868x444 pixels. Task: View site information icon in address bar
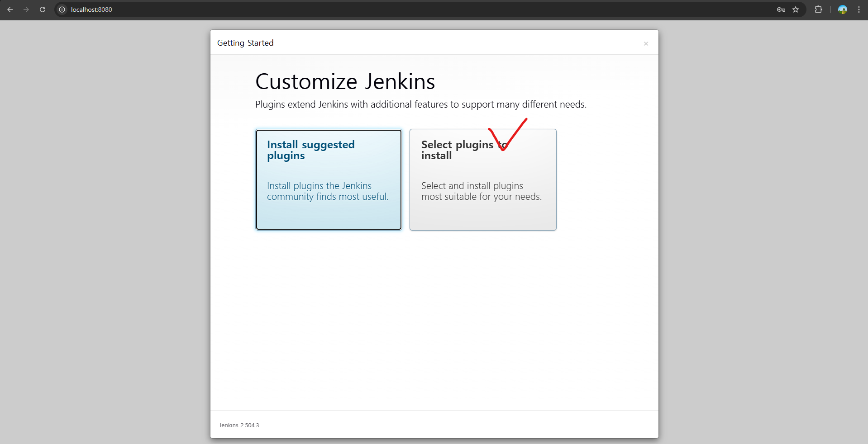click(x=62, y=9)
